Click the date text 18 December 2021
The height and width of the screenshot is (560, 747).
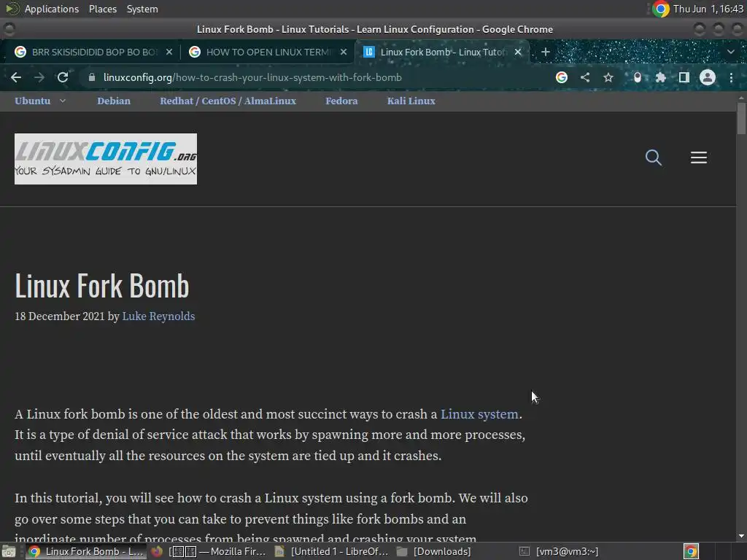click(60, 316)
